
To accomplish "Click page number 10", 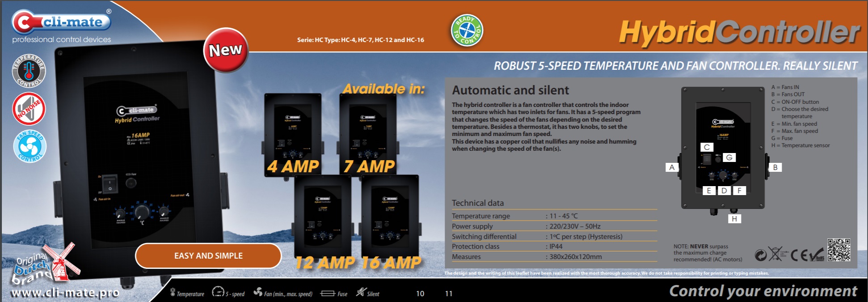I will (x=420, y=293).
